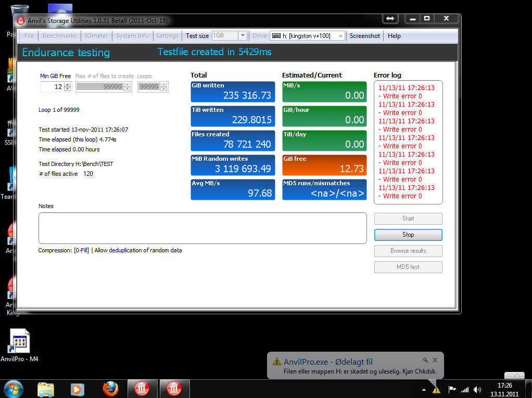532x398 pixels.
Task: Click the Browse results button
Action: click(408, 251)
